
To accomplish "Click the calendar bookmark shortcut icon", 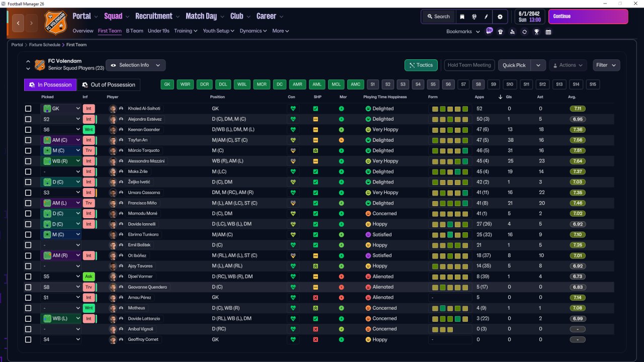I will point(548,32).
